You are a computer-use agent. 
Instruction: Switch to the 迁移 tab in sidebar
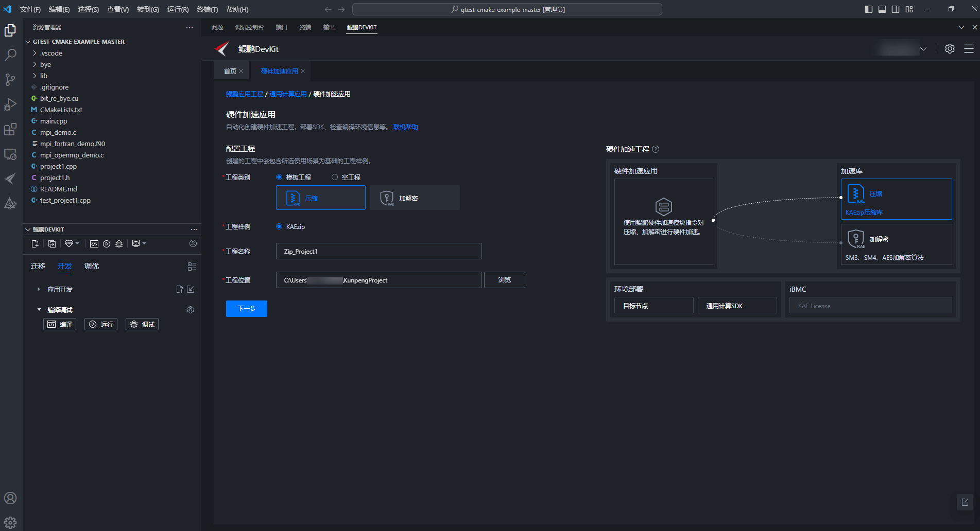(38, 266)
